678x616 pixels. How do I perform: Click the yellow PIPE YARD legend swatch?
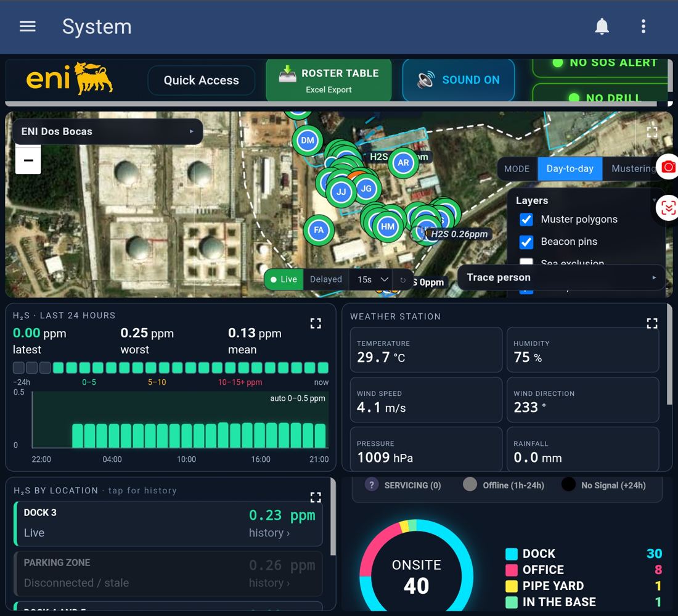pyautogui.click(x=512, y=586)
